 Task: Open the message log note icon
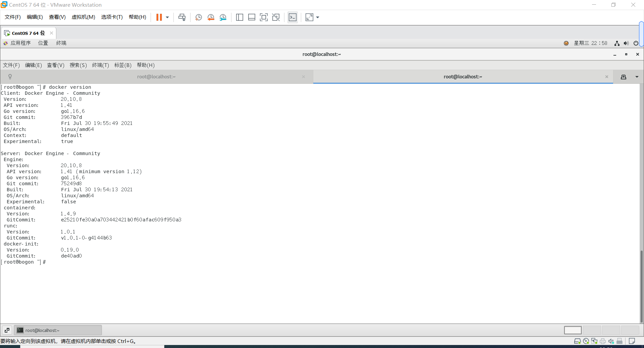(x=632, y=341)
